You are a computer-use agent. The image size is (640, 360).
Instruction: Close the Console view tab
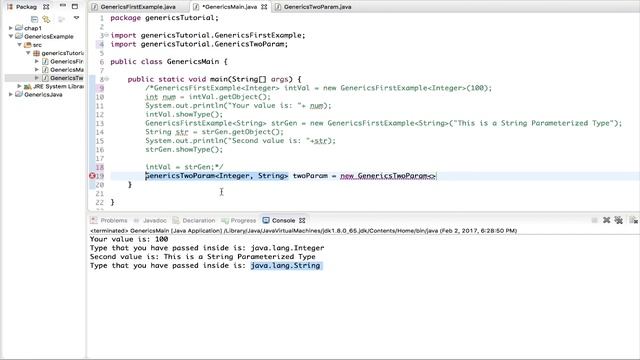302,220
